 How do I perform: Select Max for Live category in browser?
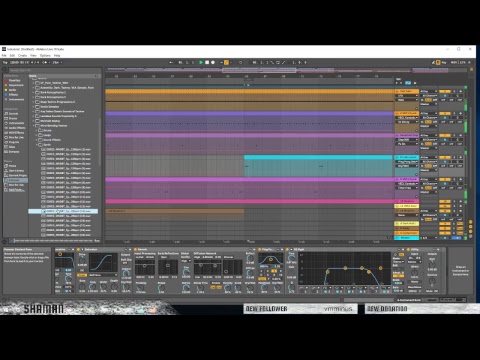click(16, 137)
